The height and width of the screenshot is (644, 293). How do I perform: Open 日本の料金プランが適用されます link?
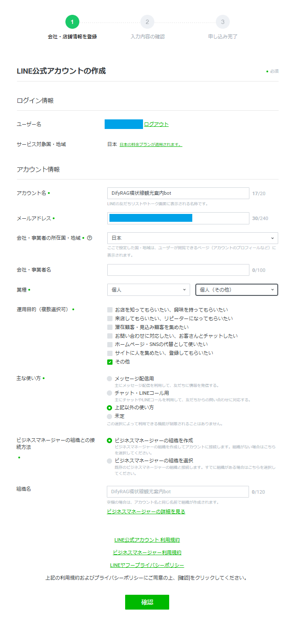point(151,144)
